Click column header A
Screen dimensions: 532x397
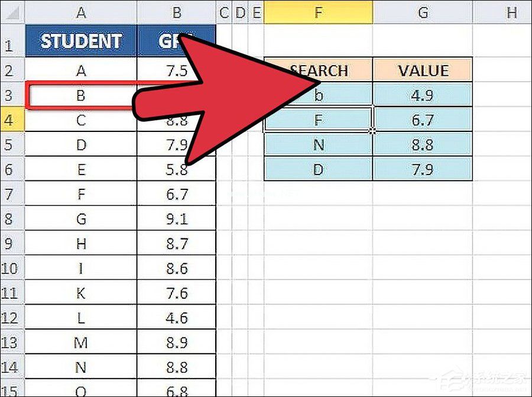(x=81, y=12)
